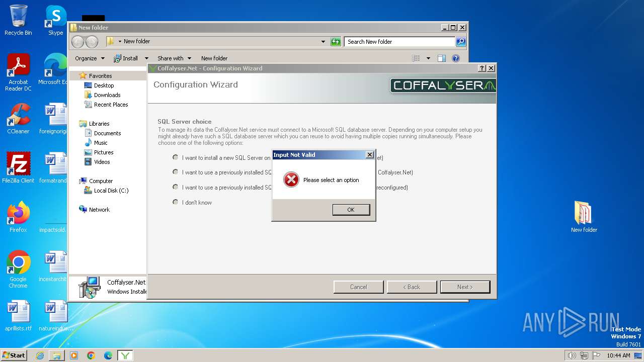This screenshot has height=362, width=644.
Task: Toggle the preview pane icon
Action: click(x=442, y=58)
